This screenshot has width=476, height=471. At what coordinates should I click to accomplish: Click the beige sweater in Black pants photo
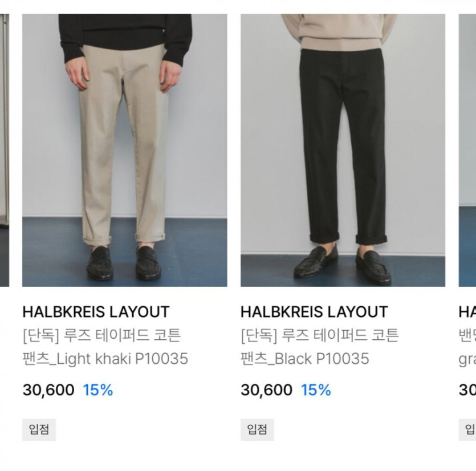339,32
